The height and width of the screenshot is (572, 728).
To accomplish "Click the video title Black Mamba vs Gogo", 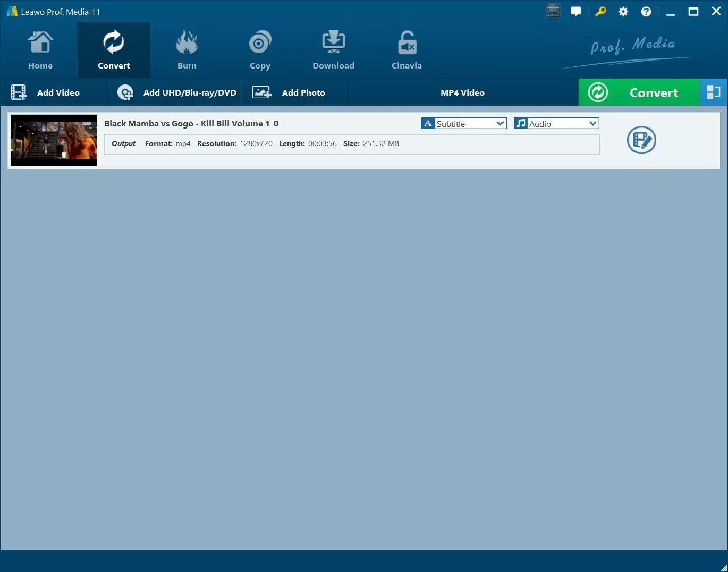I will (x=191, y=123).
